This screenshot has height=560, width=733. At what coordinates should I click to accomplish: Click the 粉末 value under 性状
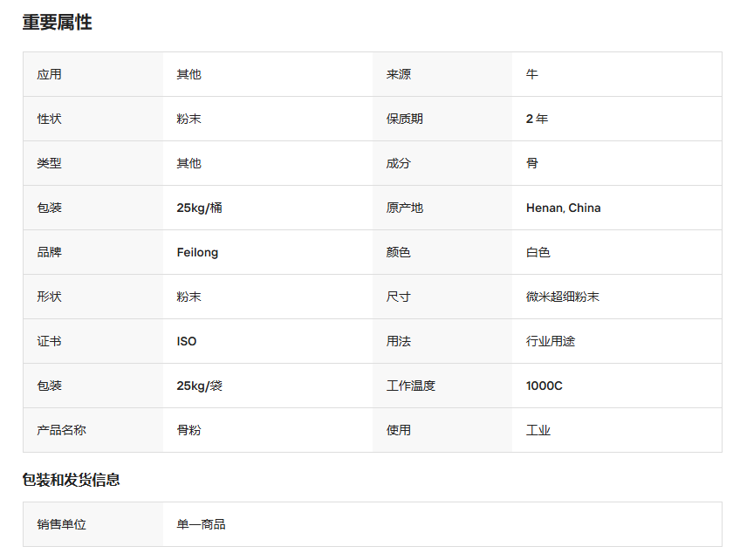pos(188,119)
